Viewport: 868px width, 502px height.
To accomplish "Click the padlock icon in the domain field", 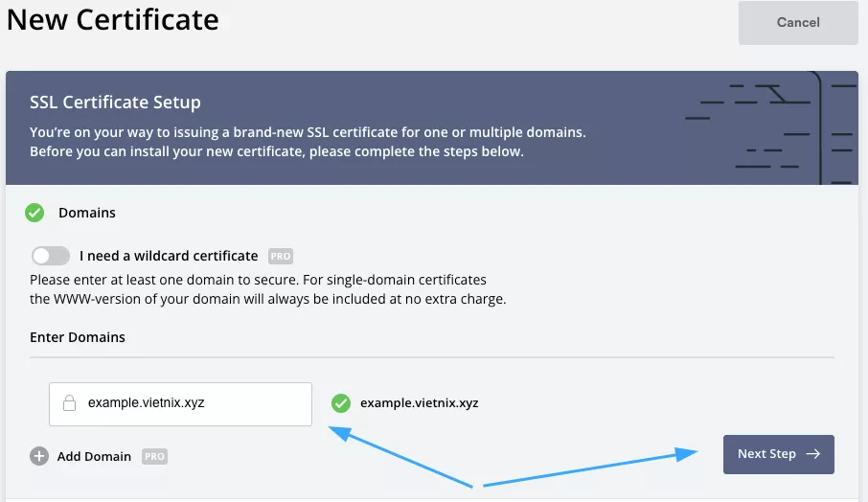I will pyautogui.click(x=69, y=403).
